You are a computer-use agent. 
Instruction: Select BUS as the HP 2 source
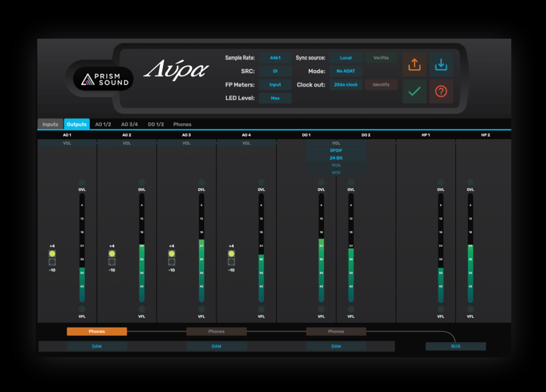coord(456,346)
